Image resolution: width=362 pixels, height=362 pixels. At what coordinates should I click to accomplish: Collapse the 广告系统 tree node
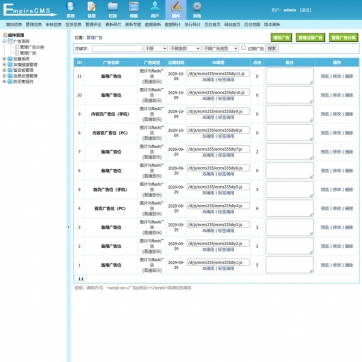point(4,41)
